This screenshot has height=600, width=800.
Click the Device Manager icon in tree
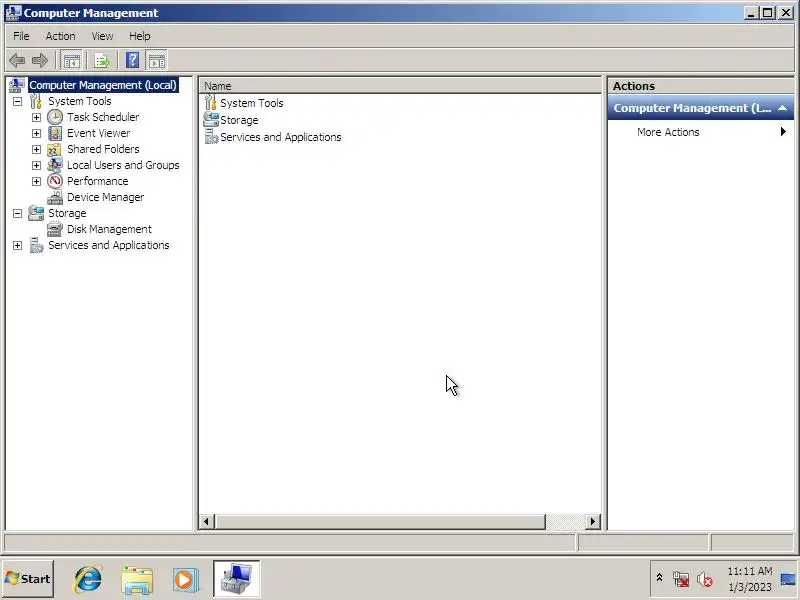(55, 197)
